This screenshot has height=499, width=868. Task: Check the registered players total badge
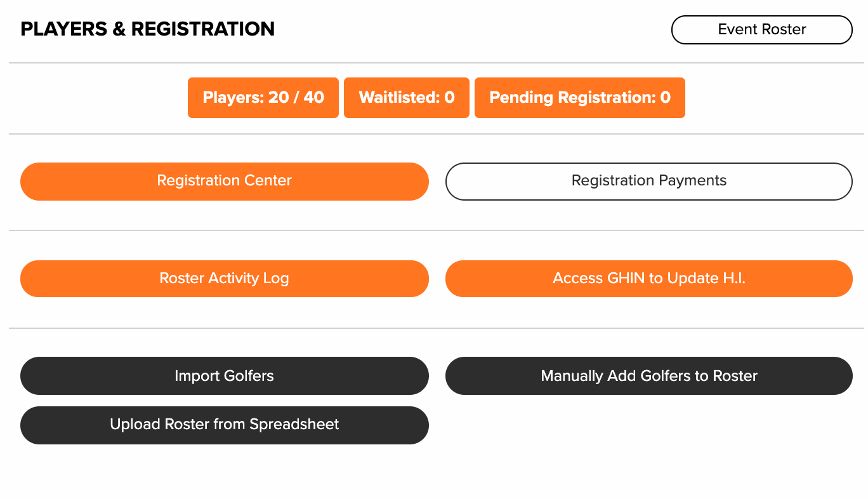263,98
